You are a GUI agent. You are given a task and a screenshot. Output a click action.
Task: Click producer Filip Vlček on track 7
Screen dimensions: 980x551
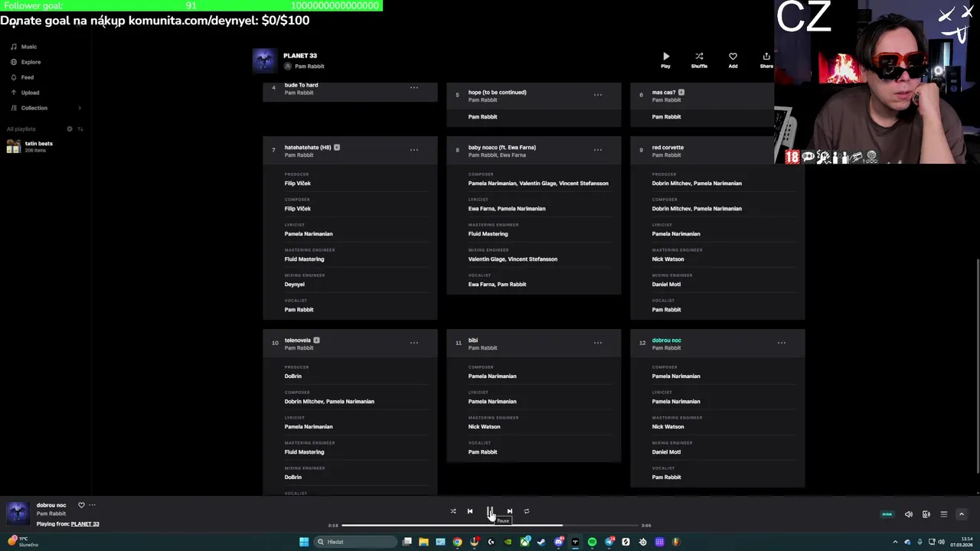point(298,184)
